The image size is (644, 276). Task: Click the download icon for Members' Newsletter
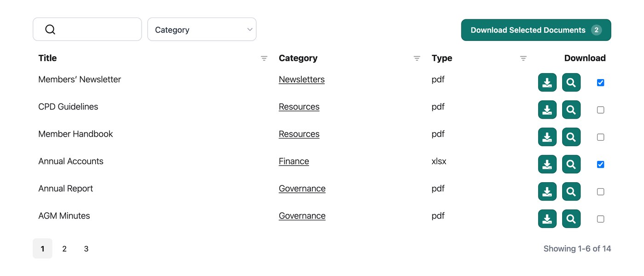(547, 83)
